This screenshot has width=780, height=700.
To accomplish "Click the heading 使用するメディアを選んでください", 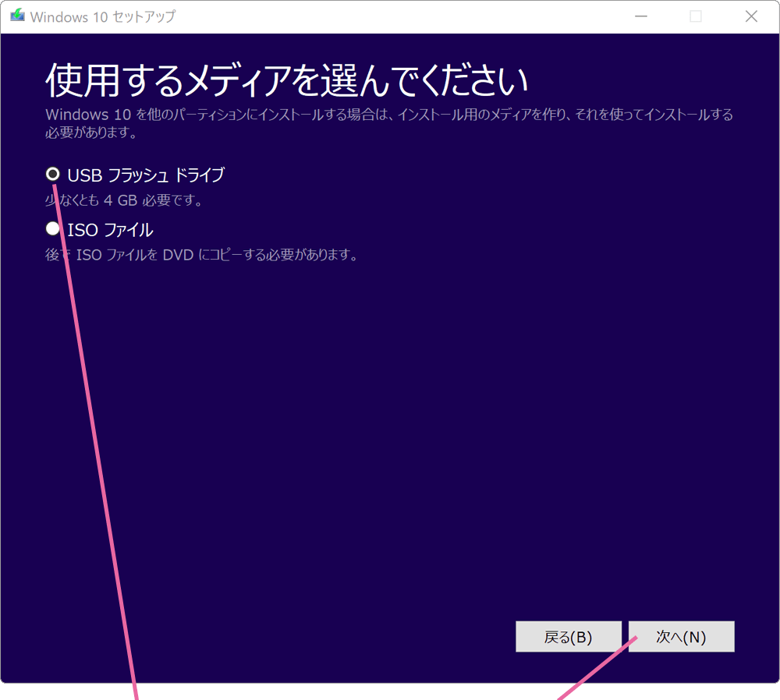I will (287, 80).
